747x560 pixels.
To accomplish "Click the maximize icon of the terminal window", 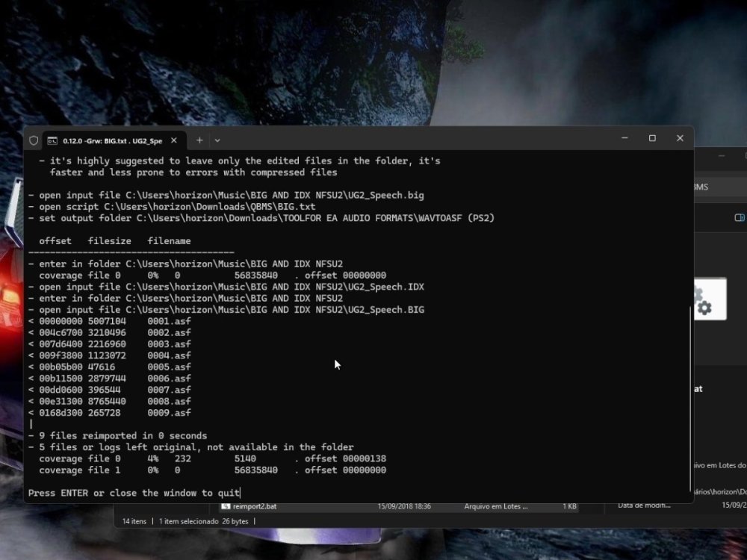I will pos(652,139).
